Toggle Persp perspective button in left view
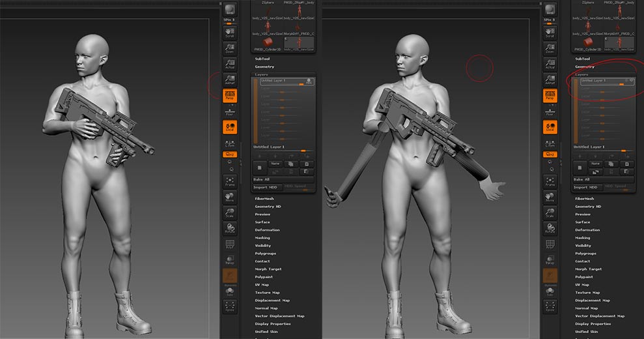Screen dimensions: 644x339 (x=230, y=95)
